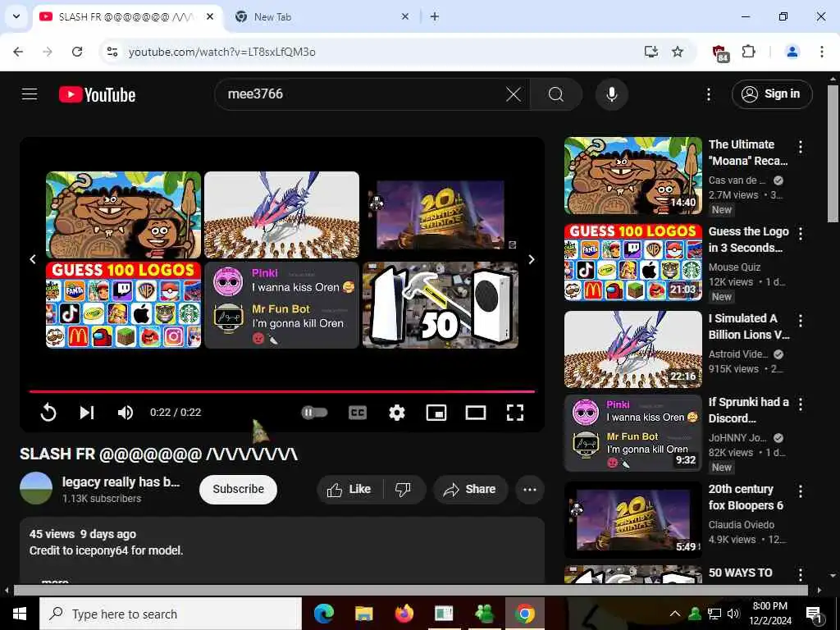The width and height of the screenshot is (840, 630).
Task: Open a new browser tab
Action: [435, 17]
